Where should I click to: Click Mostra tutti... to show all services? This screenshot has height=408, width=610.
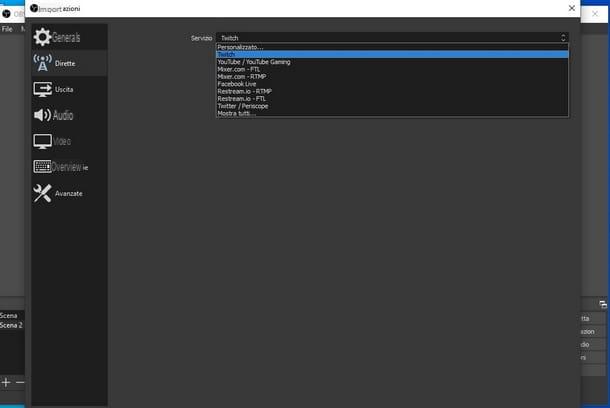coord(392,113)
